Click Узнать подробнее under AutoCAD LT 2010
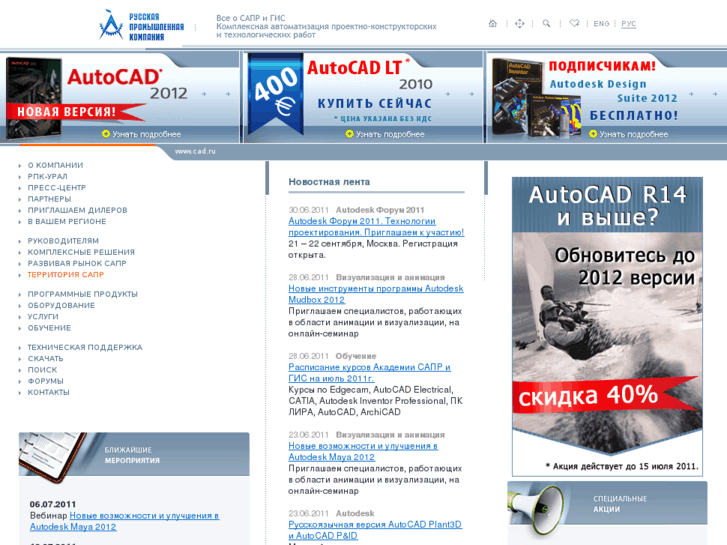Image resolution: width=727 pixels, height=545 pixels. coord(390,134)
